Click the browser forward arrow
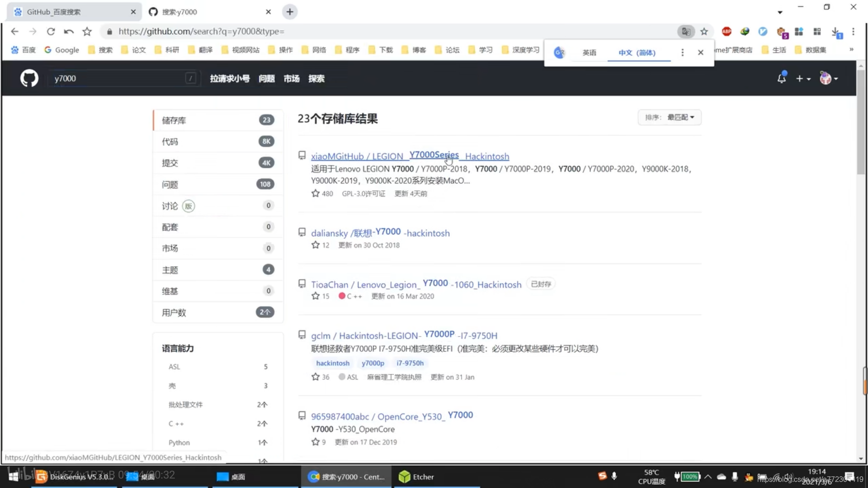868x488 pixels. coord(33,31)
